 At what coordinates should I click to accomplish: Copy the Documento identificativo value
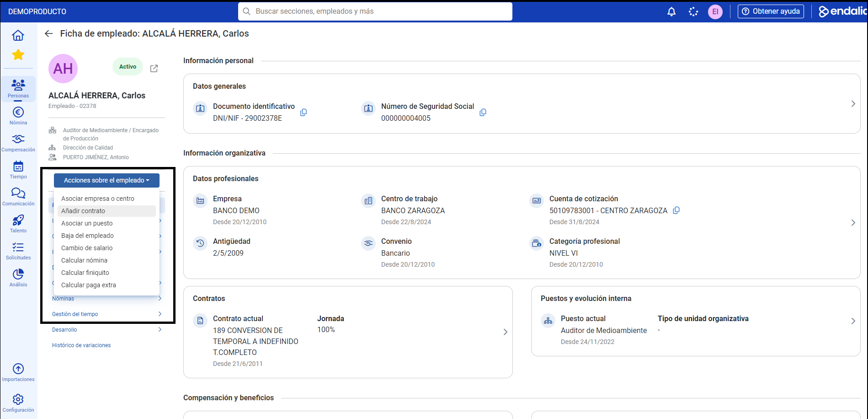point(304,112)
